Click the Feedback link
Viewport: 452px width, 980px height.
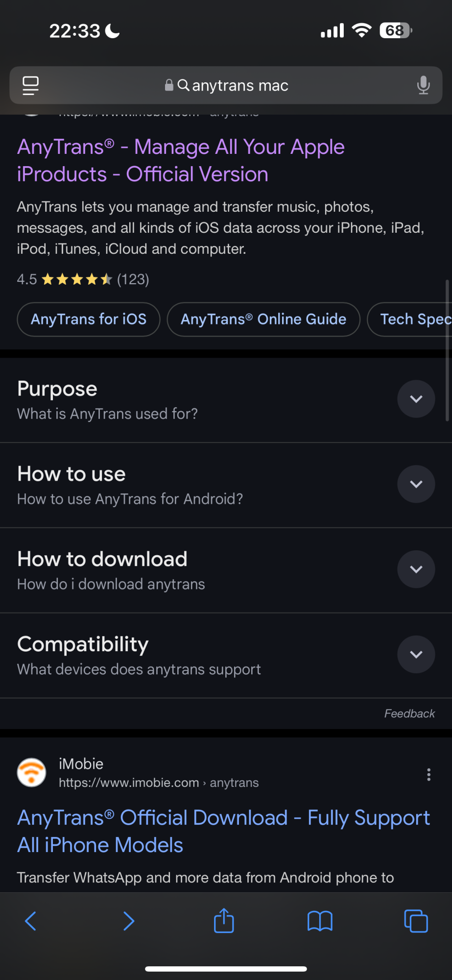click(x=409, y=713)
